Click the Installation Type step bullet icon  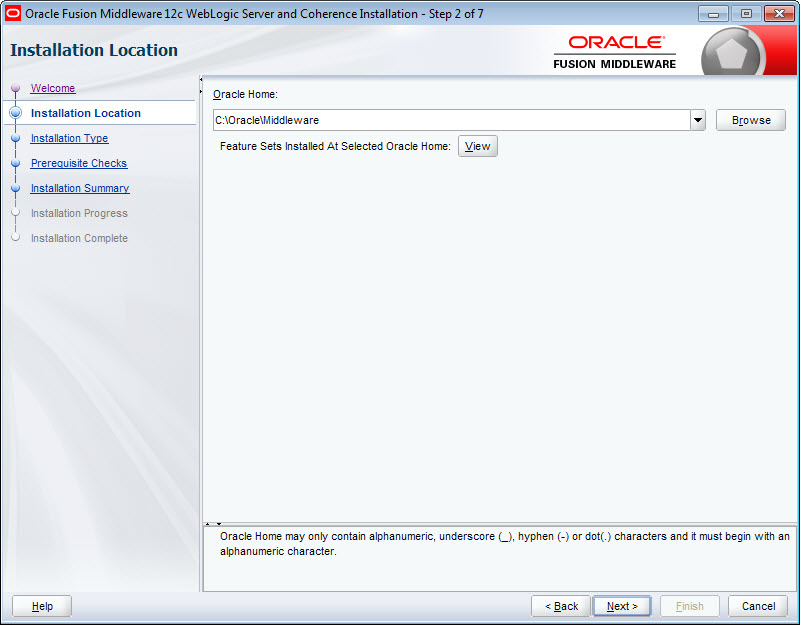(x=15, y=138)
